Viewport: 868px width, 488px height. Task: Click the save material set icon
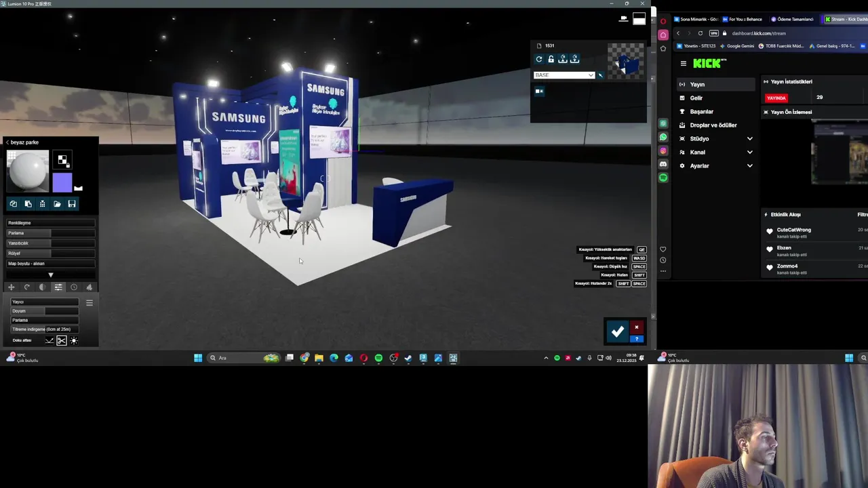[x=562, y=59]
